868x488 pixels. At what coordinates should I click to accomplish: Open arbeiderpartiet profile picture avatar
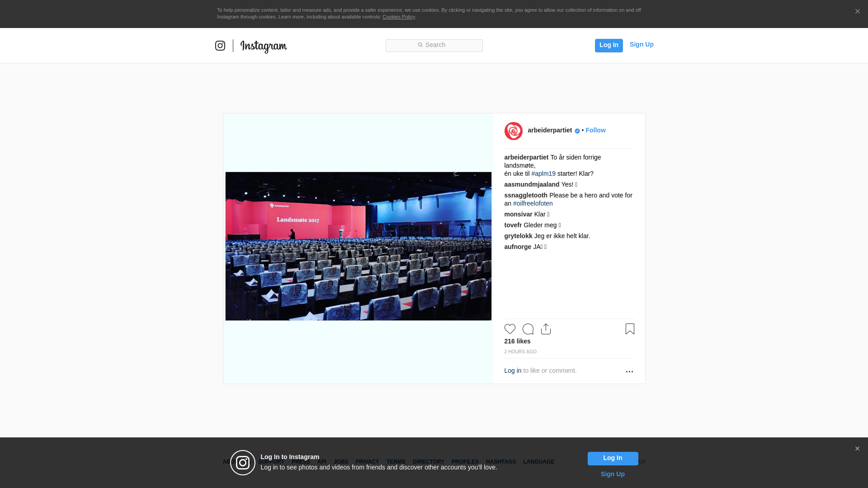point(513,131)
